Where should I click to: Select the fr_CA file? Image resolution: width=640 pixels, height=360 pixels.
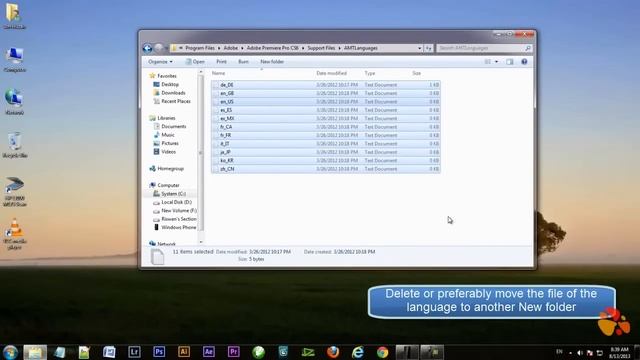326,127
